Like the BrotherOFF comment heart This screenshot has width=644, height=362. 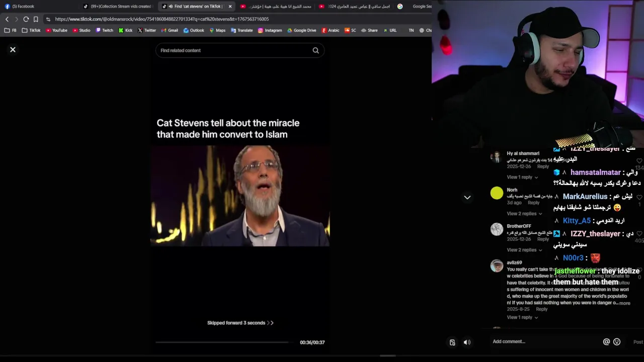pos(639,234)
